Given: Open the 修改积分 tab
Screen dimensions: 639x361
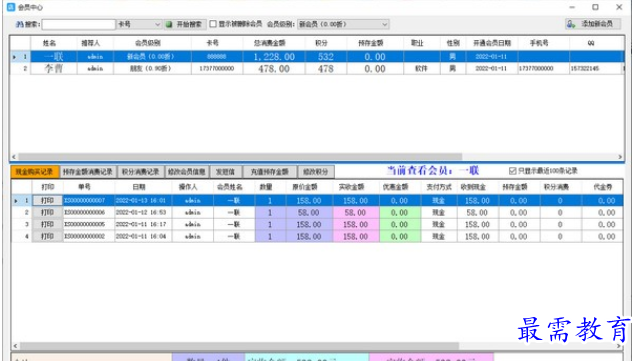Looking at the screenshot, I should click(x=316, y=172).
